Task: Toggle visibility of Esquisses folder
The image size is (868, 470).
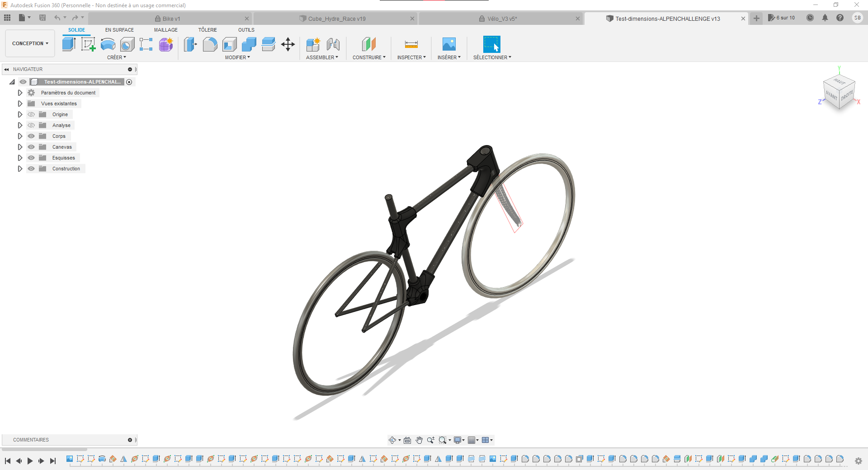Action: pyautogui.click(x=31, y=158)
